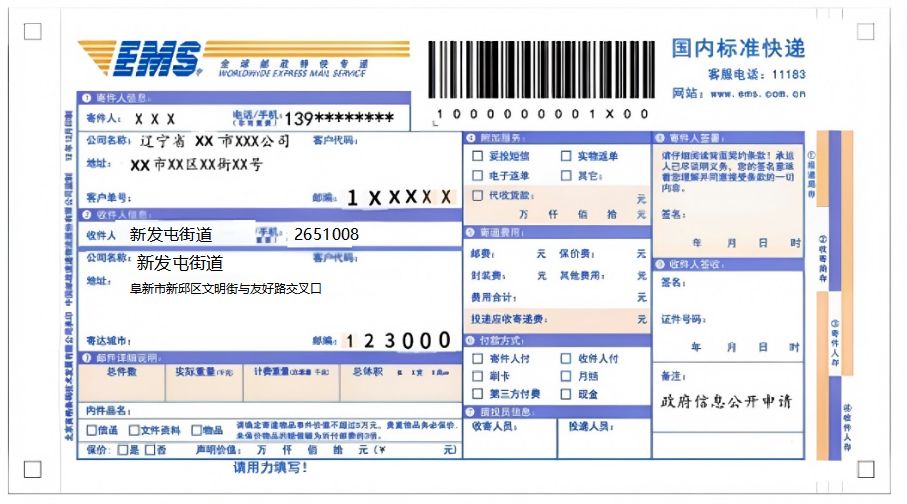
Task: Check the 妥投短信 box
Action: click(x=477, y=156)
